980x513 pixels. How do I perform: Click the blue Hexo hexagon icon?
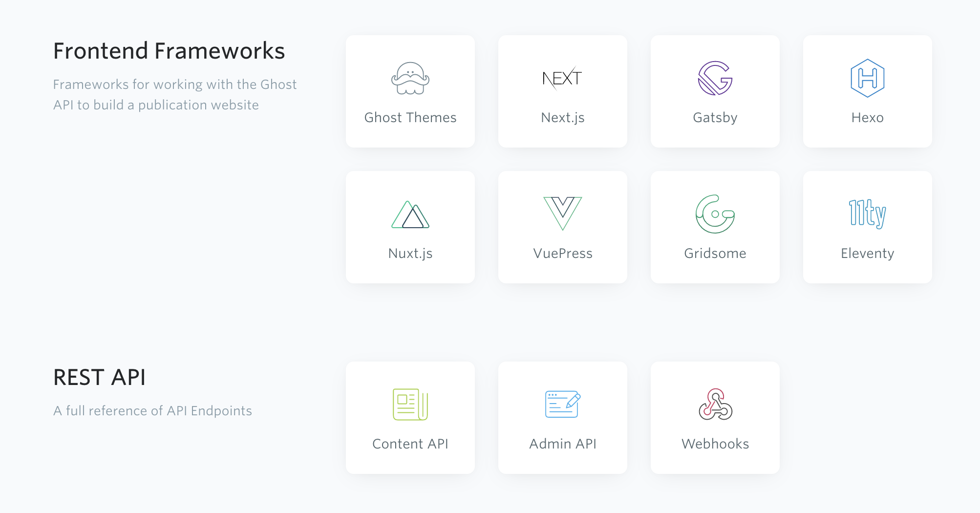(x=867, y=78)
